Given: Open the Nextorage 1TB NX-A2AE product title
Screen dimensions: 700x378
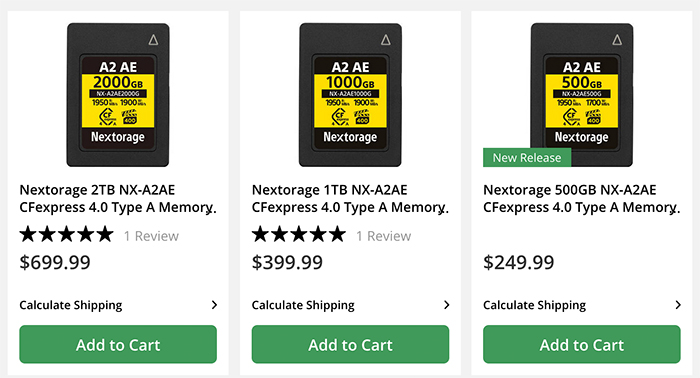Looking at the screenshot, I should click(350, 199).
